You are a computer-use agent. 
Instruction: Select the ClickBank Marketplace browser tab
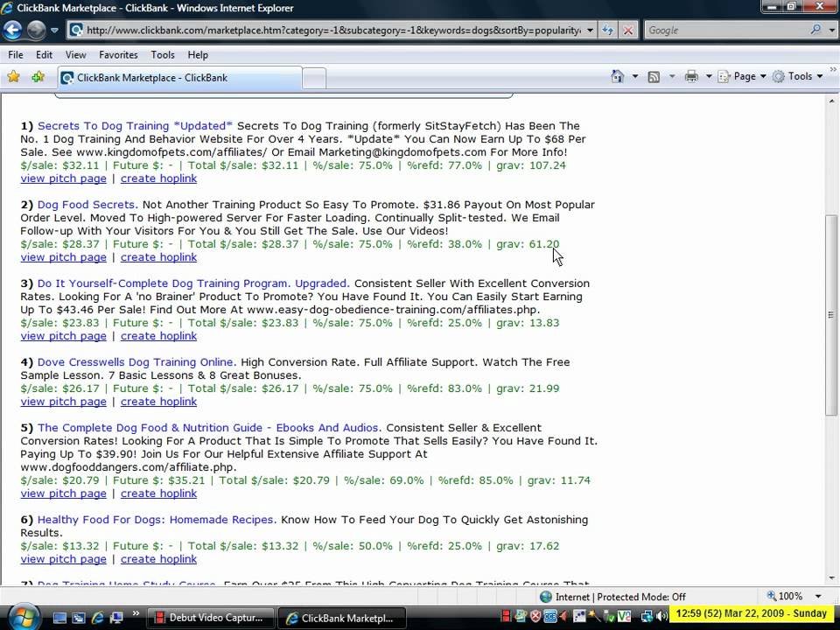[179, 78]
